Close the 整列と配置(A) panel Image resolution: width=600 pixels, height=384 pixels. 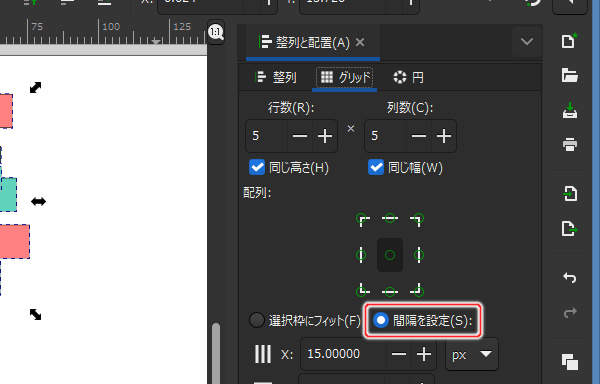(360, 42)
